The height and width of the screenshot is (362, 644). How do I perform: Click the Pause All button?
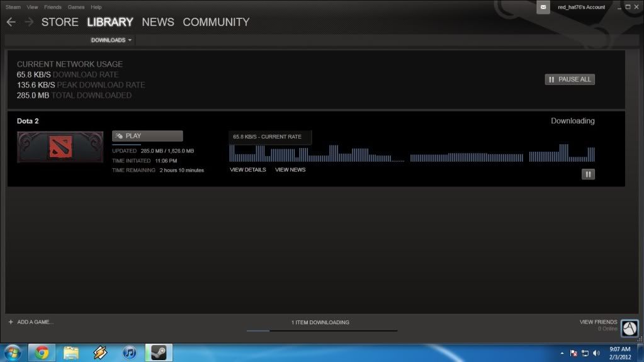tap(570, 79)
